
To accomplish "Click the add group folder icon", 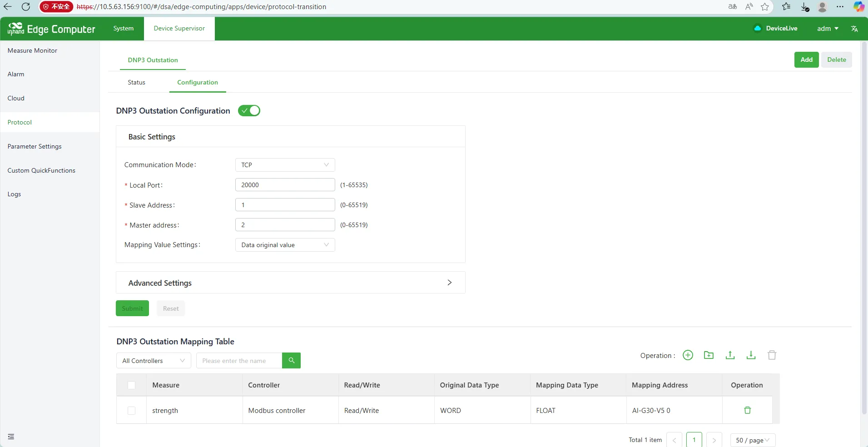I will pos(709,355).
